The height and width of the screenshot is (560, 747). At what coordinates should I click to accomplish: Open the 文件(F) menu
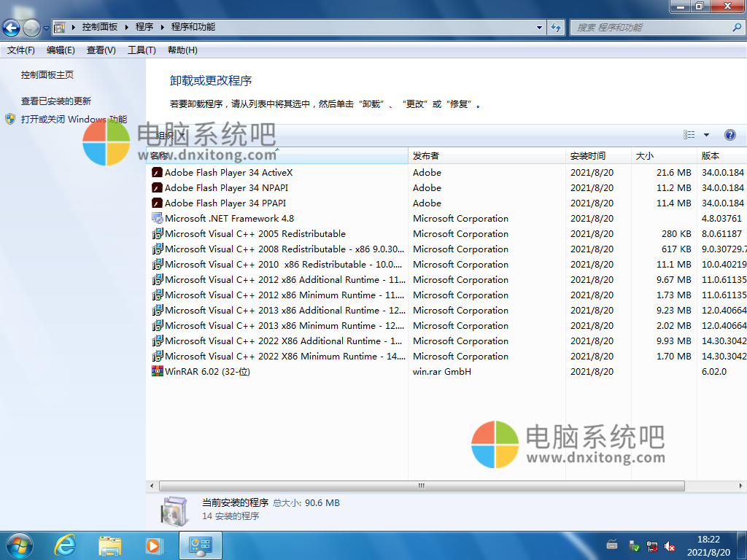pyautogui.click(x=21, y=50)
